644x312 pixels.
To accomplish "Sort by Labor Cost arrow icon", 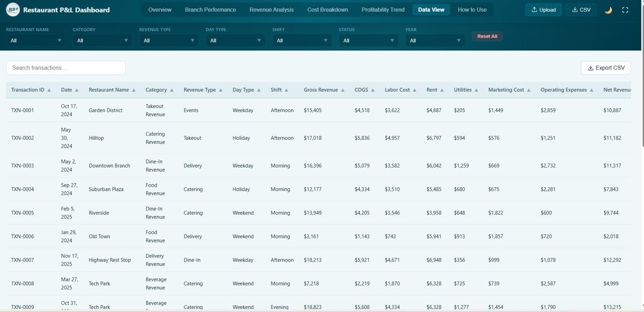I will [x=414, y=90].
